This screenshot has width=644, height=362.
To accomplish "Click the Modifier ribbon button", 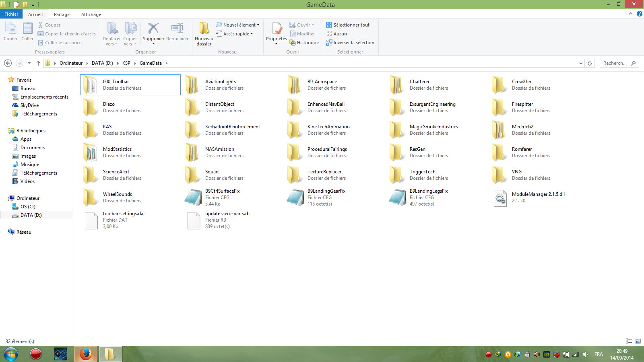I will pyautogui.click(x=302, y=34).
